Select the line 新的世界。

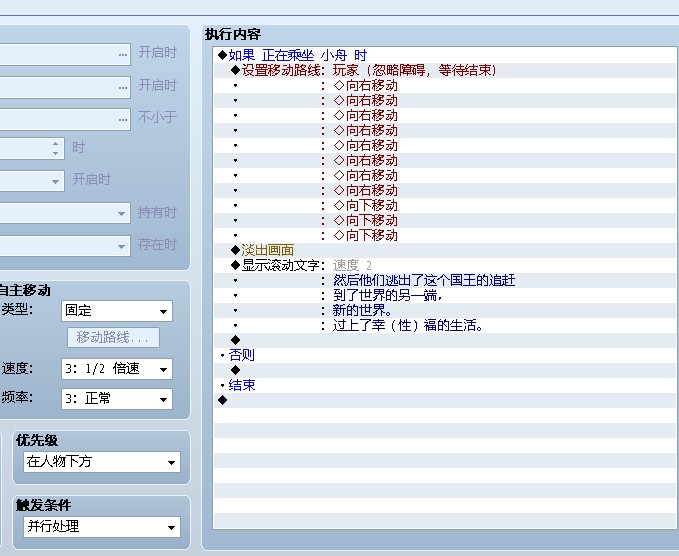[445, 310]
